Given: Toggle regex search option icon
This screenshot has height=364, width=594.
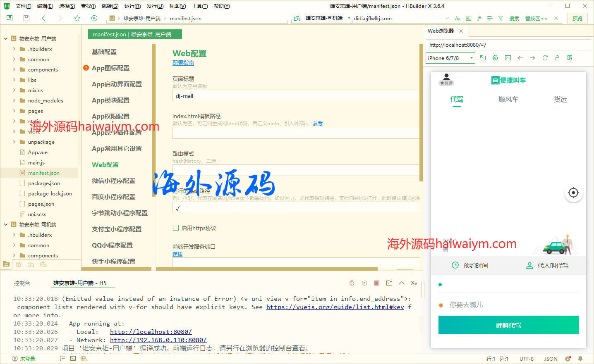Looking at the screenshot, I should (479, 18).
